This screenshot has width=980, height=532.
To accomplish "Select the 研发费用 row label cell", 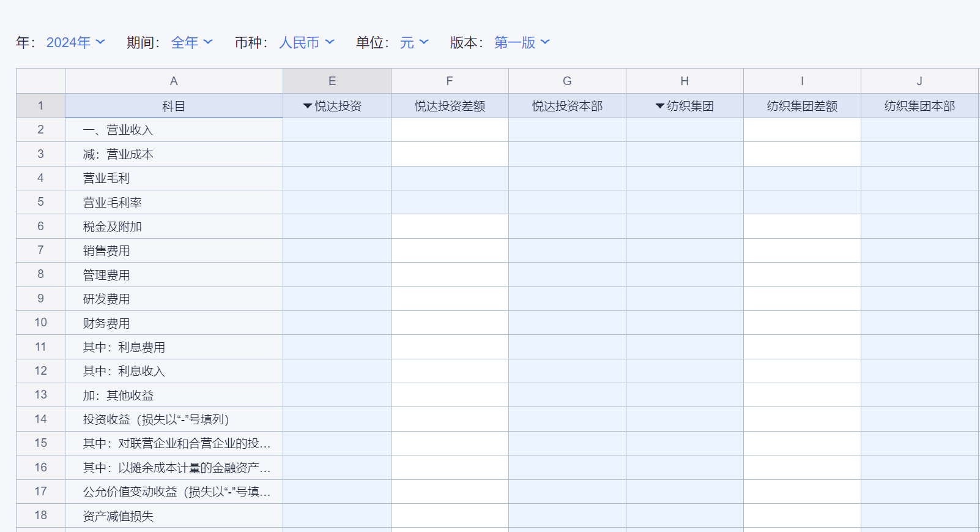I will 174,299.
